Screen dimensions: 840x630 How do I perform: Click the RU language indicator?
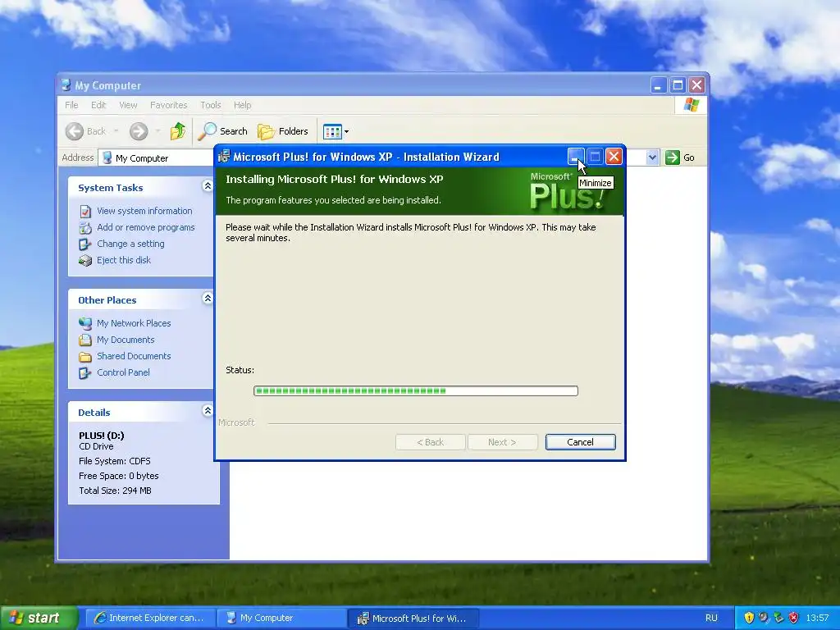[711, 619]
